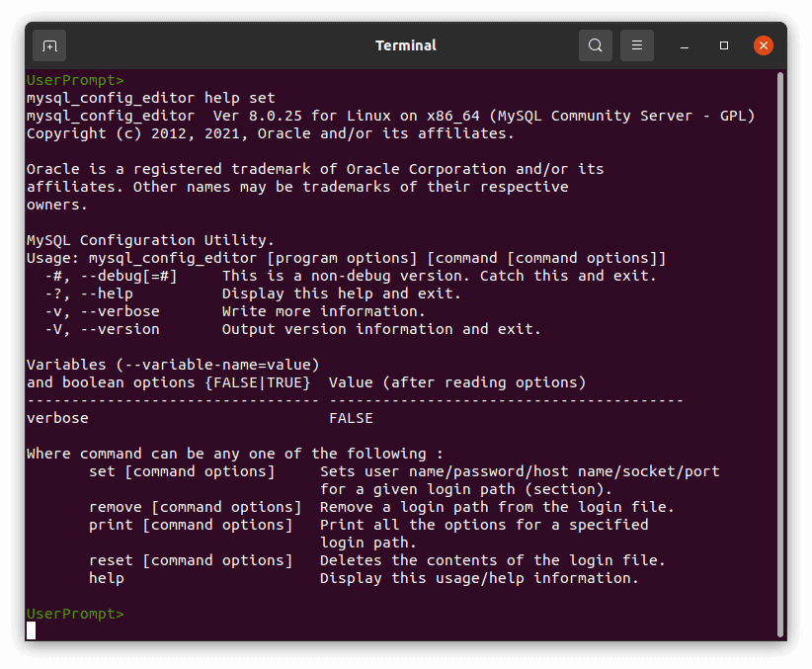812x669 pixels.
Task: Click the last UserPrompt> prompt
Action: (x=75, y=614)
